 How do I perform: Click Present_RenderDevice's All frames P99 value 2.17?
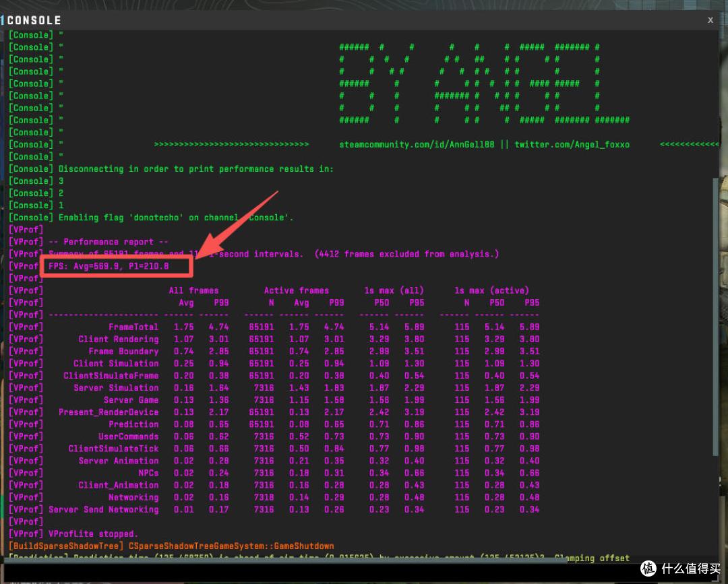(x=218, y=412)
